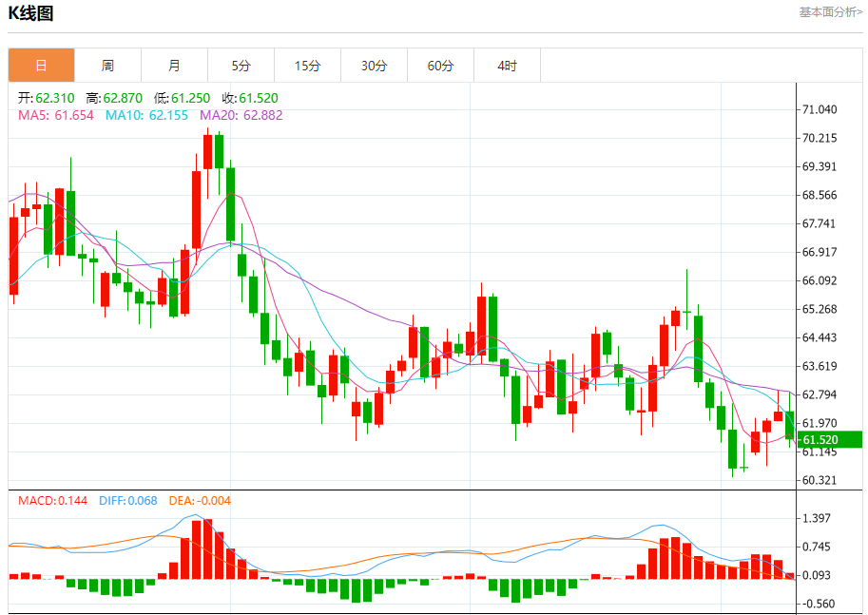Select the 日 daily chart tab
868x615 pixels.
[41, 66]
